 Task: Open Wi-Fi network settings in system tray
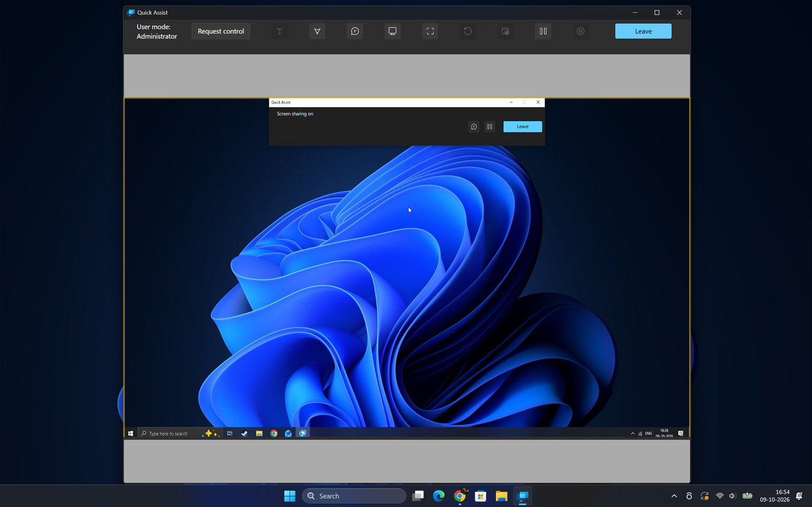pyautogui.click(x=719, y=496)
